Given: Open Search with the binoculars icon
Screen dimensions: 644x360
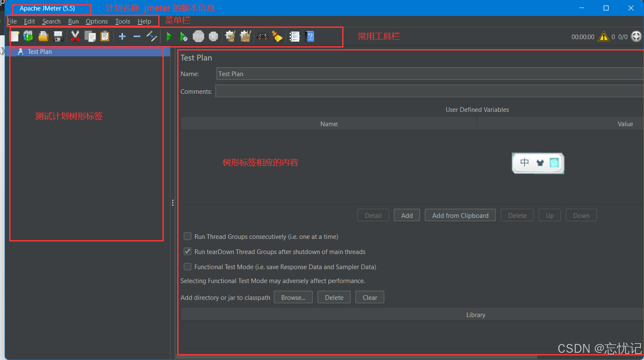Looking at the screenshot, I should coord(263,37).
